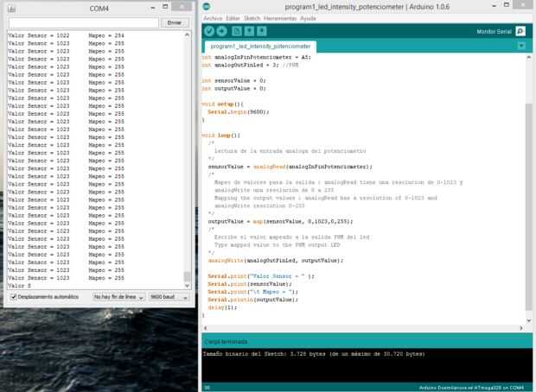
Task: Click the analogRead code line
Action: click(x=290, y=167)
